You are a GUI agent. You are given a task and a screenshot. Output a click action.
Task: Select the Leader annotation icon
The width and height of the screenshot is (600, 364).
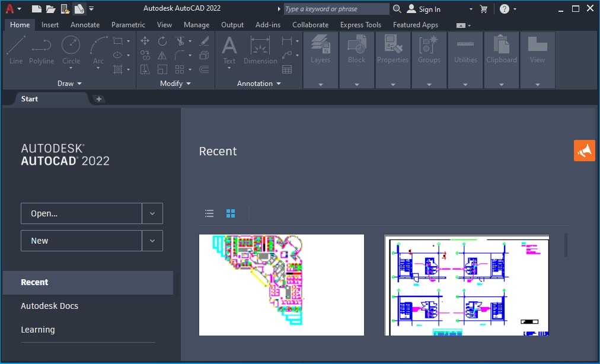286,55
